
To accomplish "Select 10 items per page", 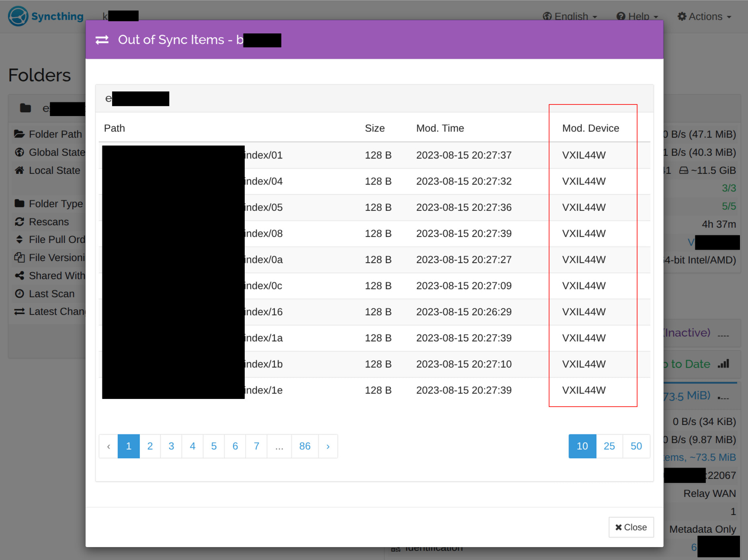I will [582, 446].
